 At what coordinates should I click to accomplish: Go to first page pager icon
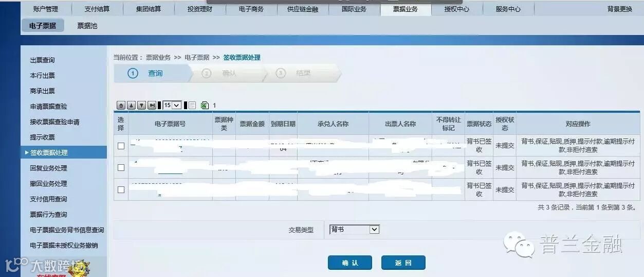tap(121, 105)
